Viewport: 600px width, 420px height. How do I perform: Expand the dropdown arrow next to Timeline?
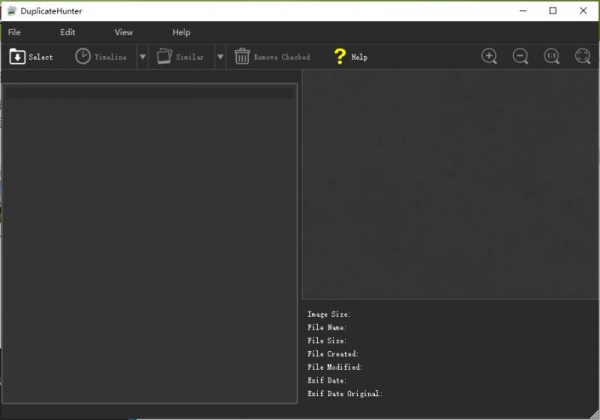click(142, 57)
